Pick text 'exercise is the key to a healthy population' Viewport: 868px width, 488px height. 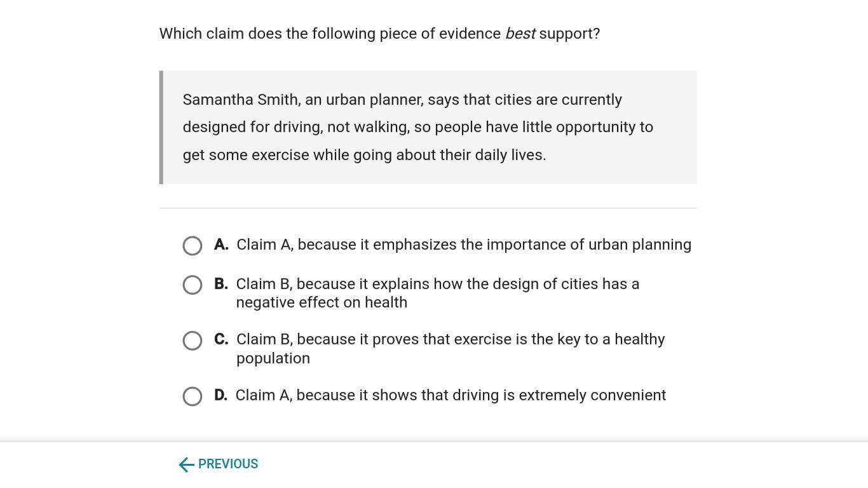(x=450, y=348)
